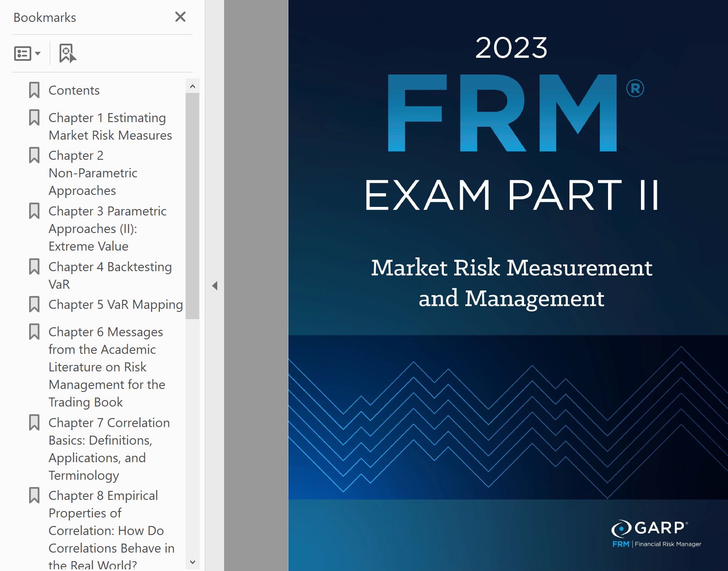The image size is (728, 571).
Task: Open Chapter 5 VaR Mapping bookmark
Action: point(116,305)
